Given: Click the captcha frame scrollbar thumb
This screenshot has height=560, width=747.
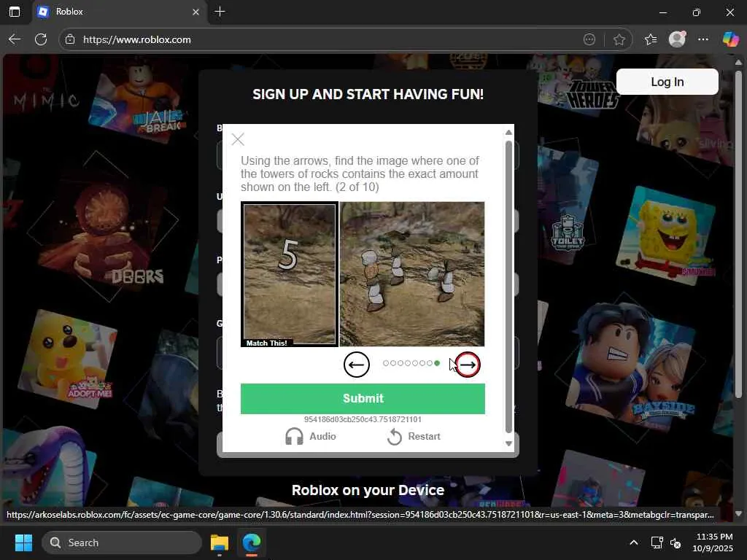Looking at the screenshot, I should [508, 287].
